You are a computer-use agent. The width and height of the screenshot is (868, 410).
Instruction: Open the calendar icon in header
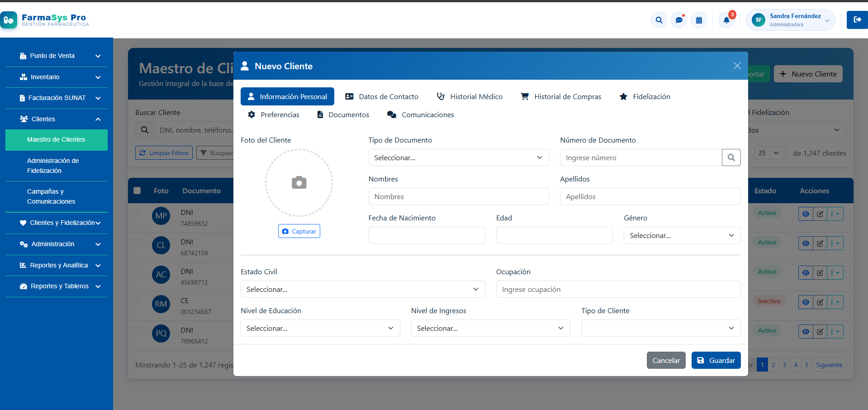tap(699, 20)
